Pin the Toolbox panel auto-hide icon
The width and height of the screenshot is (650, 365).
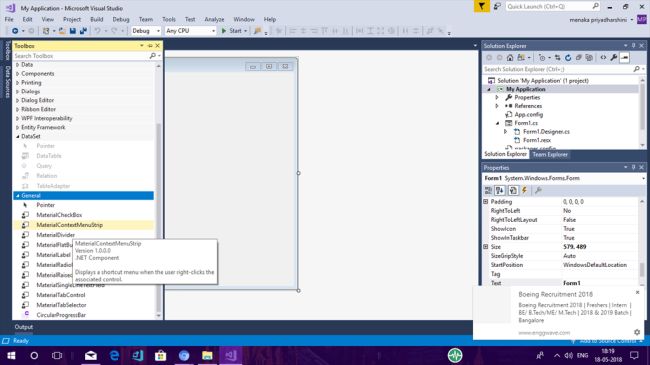coord(150,46)
